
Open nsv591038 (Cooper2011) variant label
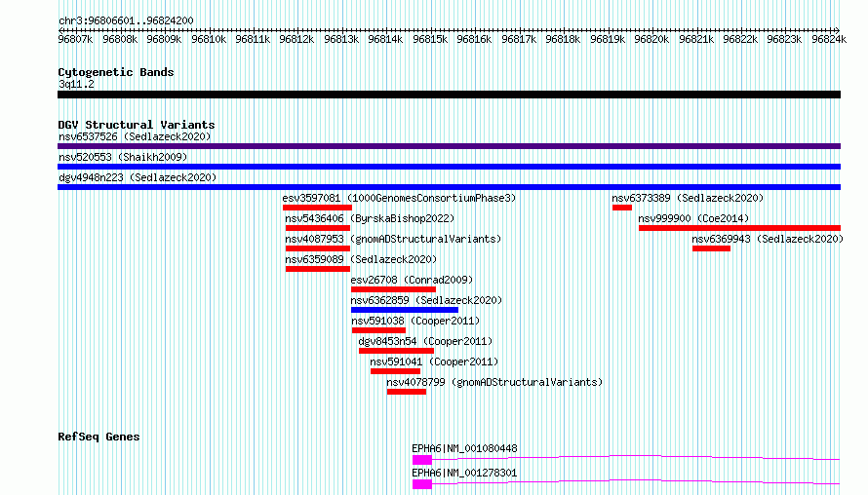point(415,321)
